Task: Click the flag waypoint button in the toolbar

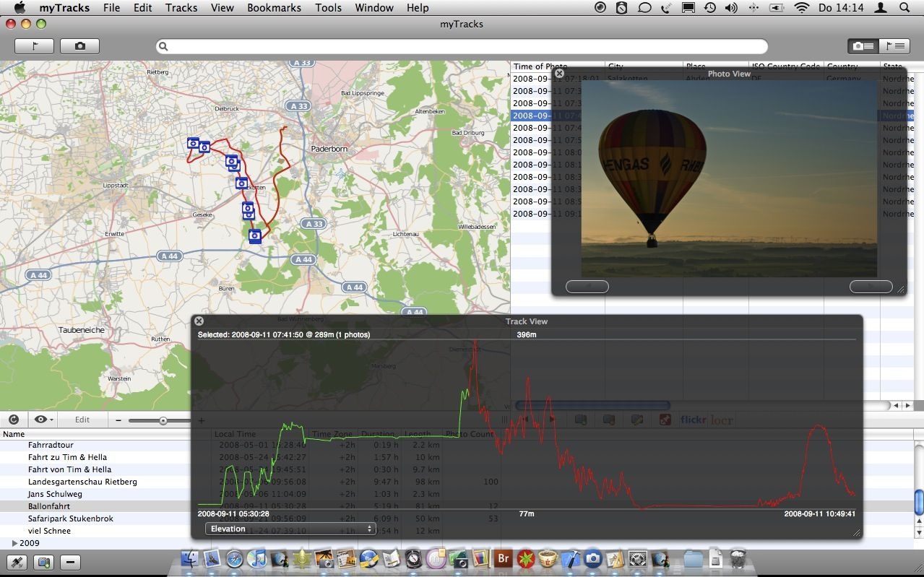Action: (x=33, y=46)
